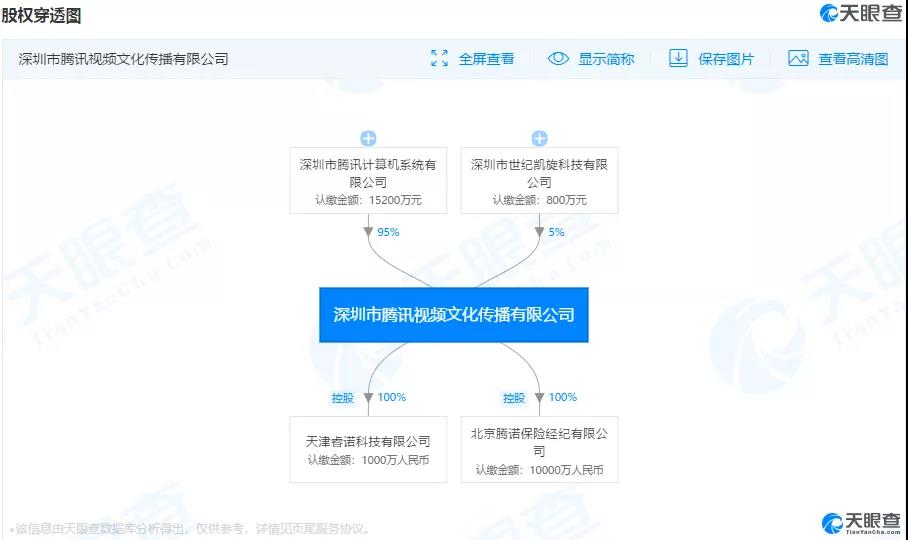Expand shareholders above 深圳市世纪凯旋科技有限公司
The image size is (908, 540).
tap(539, 138)
